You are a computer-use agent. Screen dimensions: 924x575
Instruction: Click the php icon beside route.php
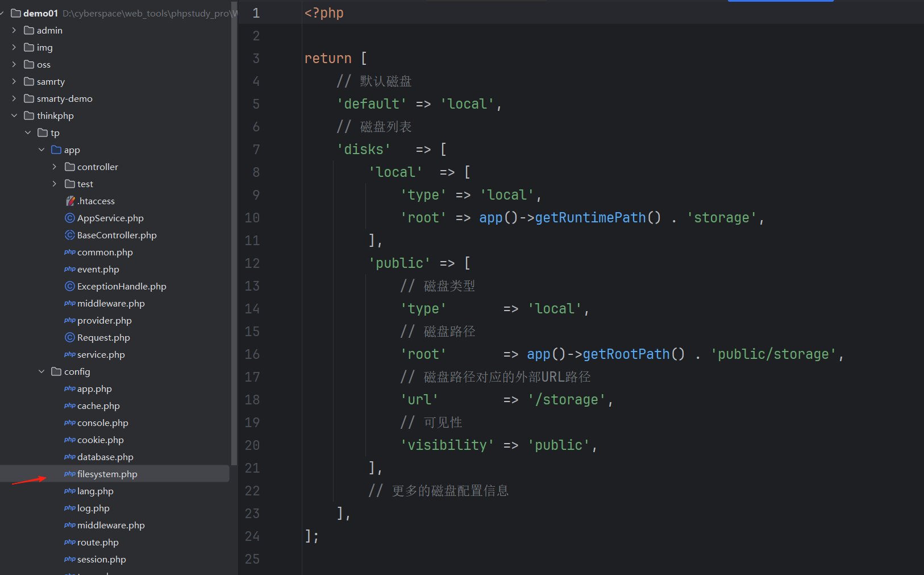(x=70, y=542)
